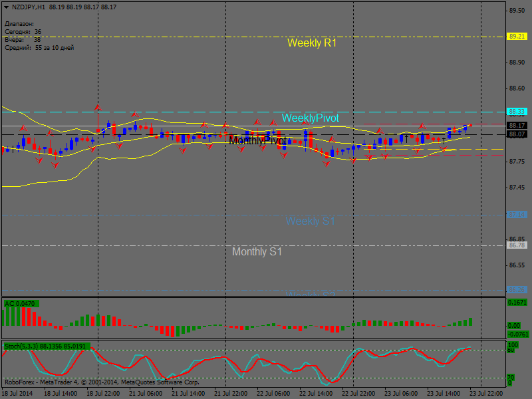Viewport: 532px width, 399px height.
Task: Click the yellow 89.21 price tag
Action: point(517,37)
